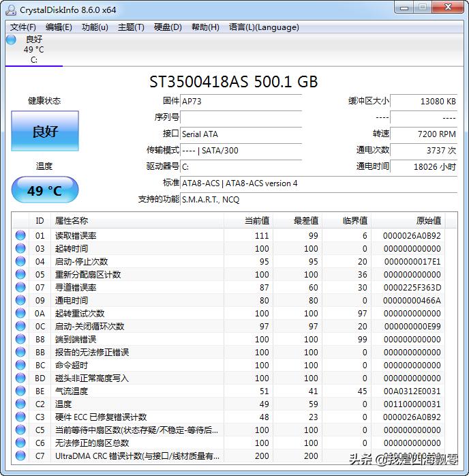469x476 pixels.
Task: Click the rotation rate value 7200 RPM
Action: (423, 134)
